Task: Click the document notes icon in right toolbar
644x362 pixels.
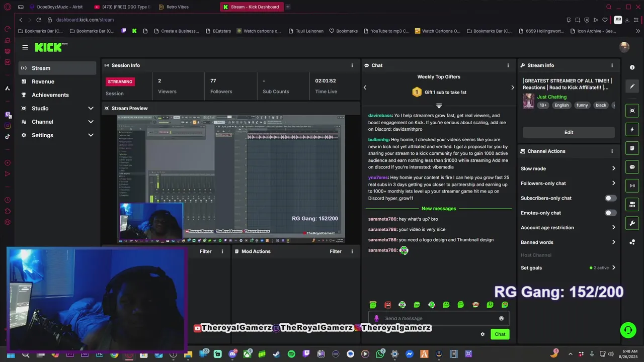Action: click(x=632, y=148)
